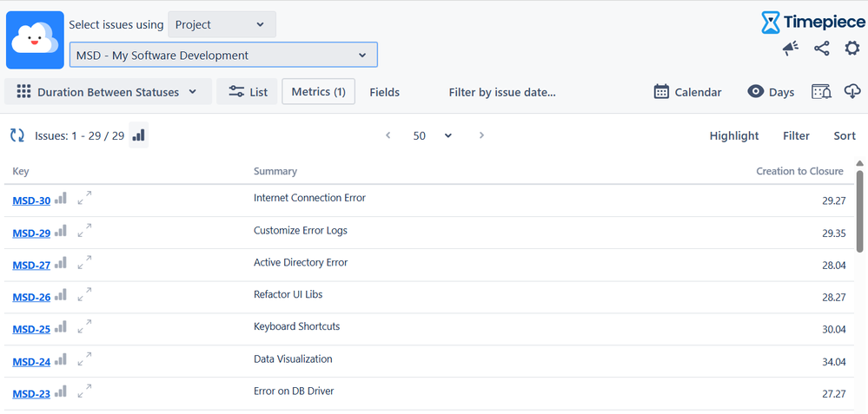Open issue link MSD-30
This screenshot has height=414, width=868.
coord(31,201)
